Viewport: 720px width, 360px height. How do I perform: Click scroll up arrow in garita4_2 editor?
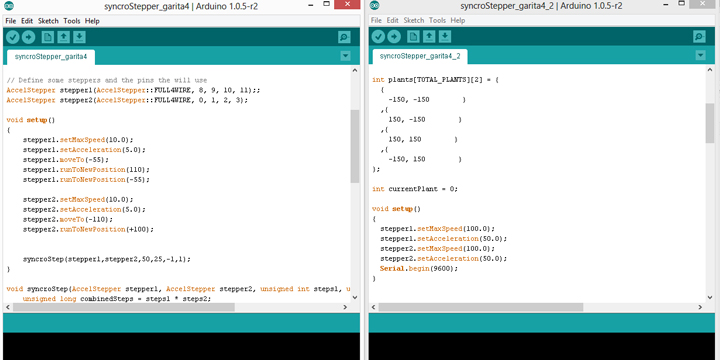[x=710, y=70]
